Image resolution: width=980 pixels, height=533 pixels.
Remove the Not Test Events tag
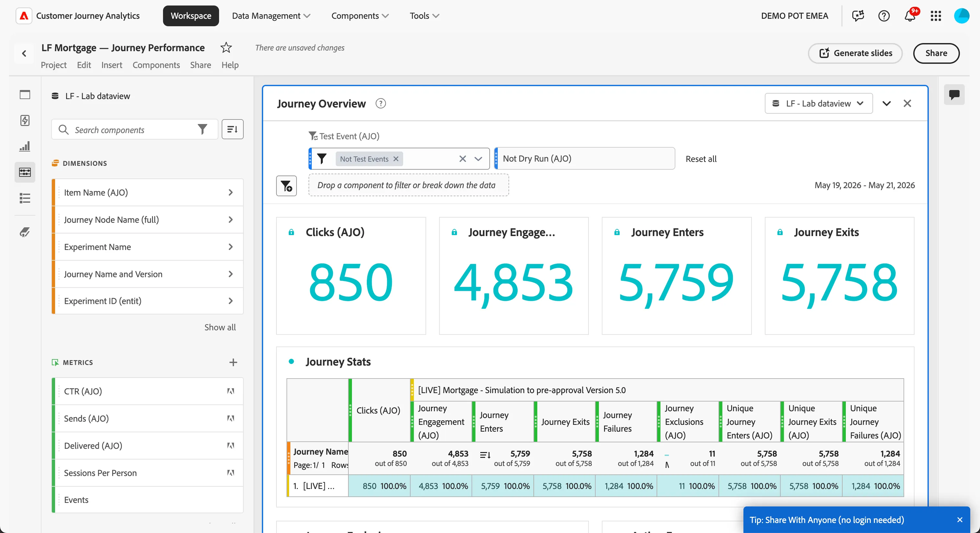coord(396,159)
